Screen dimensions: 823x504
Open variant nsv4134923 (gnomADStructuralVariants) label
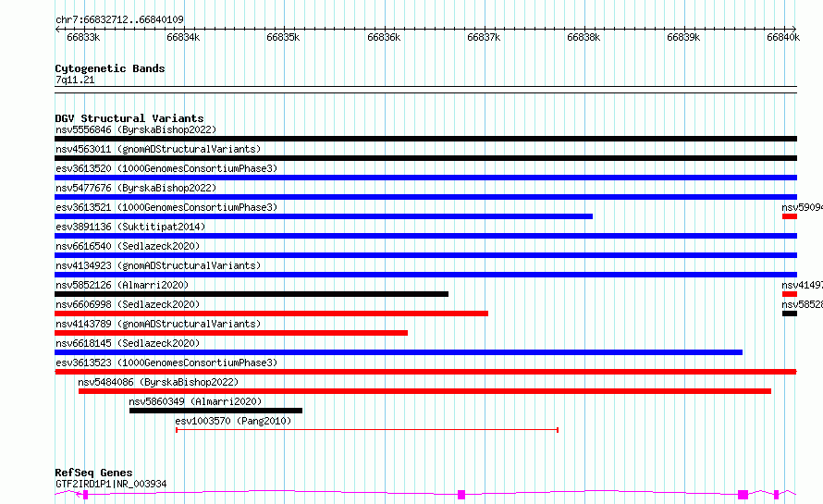click(158, 265)
